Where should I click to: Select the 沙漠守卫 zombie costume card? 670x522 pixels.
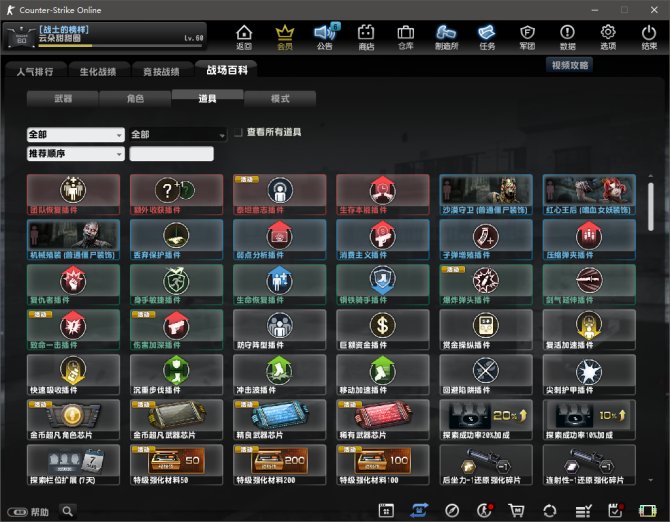(486, 194)
